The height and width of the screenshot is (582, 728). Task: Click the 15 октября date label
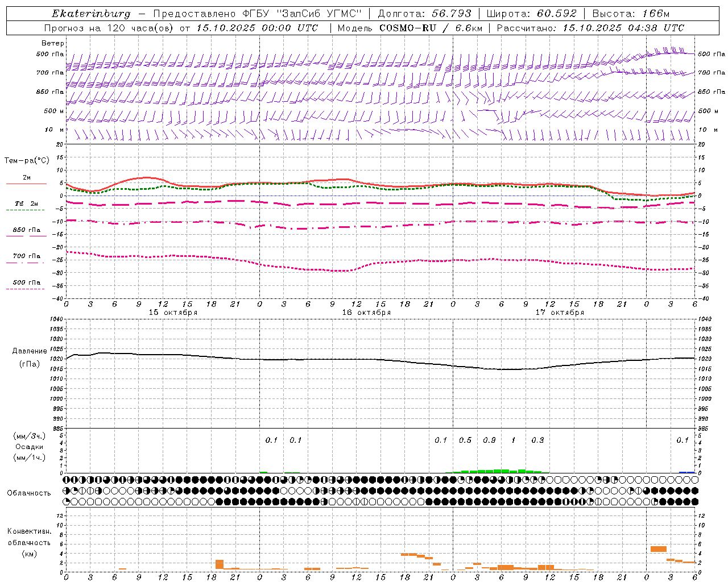173,313
